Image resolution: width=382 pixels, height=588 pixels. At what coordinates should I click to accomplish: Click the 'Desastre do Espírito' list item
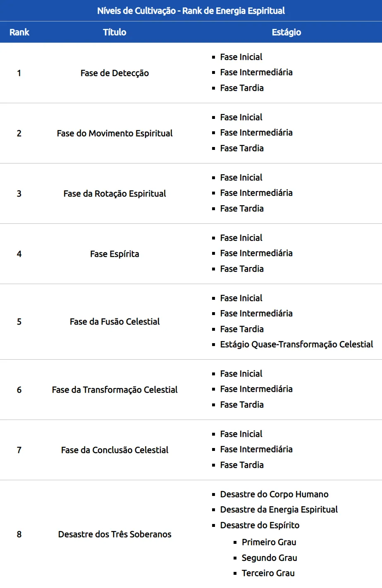click(260, 525)
